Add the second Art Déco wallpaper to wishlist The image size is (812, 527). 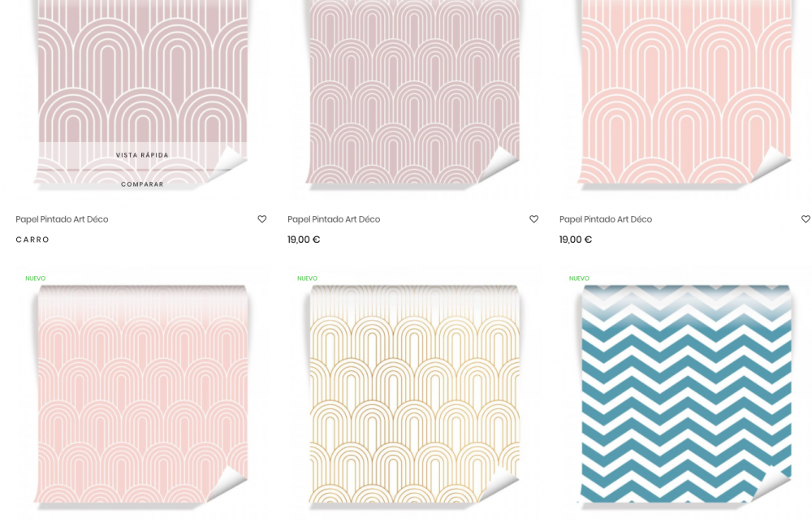[x=534, y=219]
